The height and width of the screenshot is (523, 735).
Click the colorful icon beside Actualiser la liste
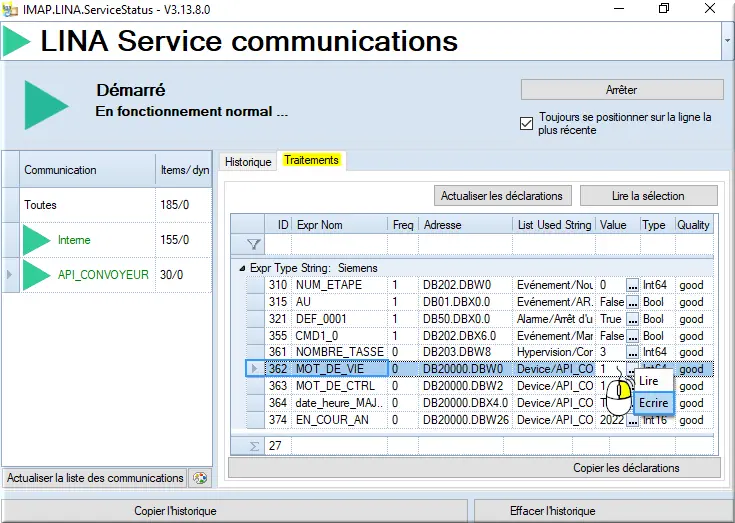pos(200,478)
